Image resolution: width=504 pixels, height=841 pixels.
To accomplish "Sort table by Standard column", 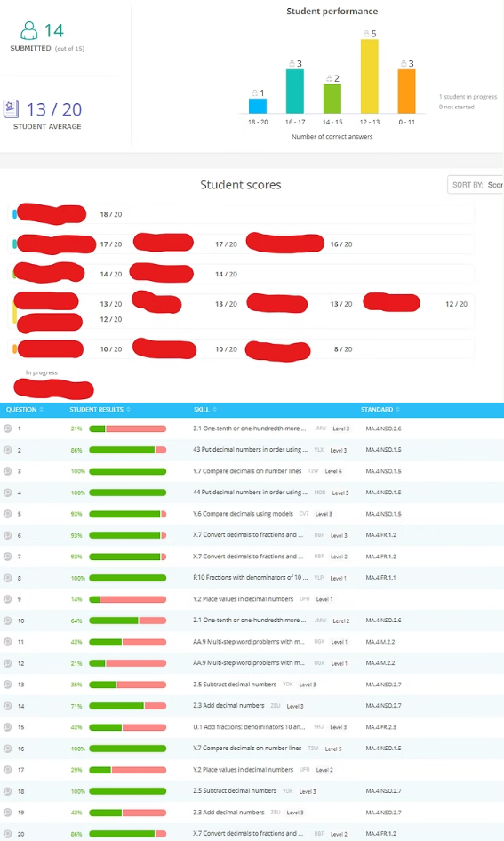I will (x=380, y=409).
